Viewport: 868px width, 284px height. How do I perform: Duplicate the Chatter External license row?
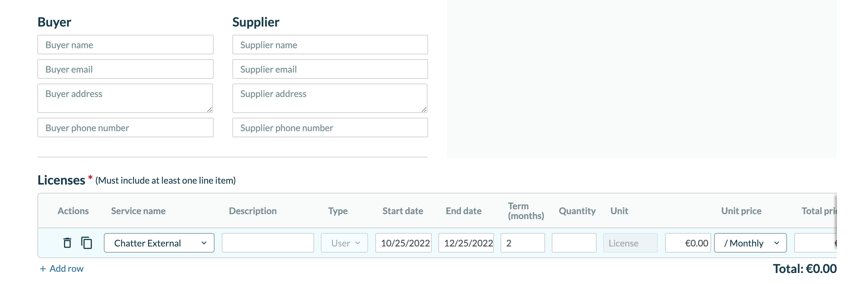point(87,243)
